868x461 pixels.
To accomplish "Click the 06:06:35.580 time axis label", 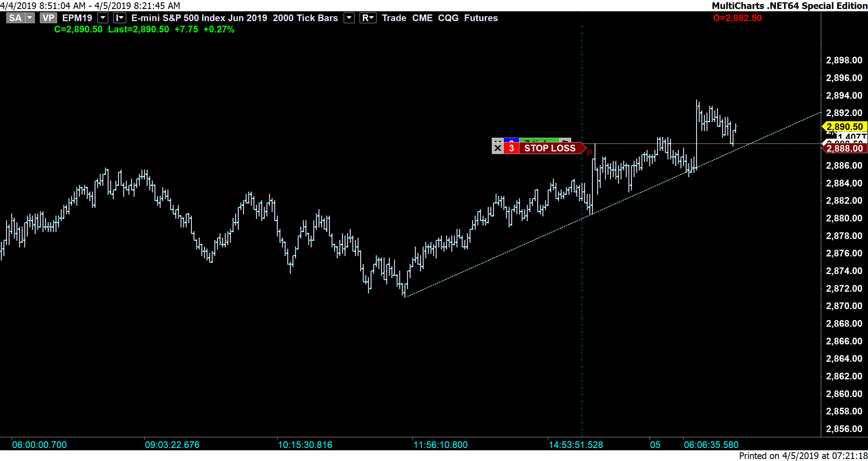I will 711,445.
